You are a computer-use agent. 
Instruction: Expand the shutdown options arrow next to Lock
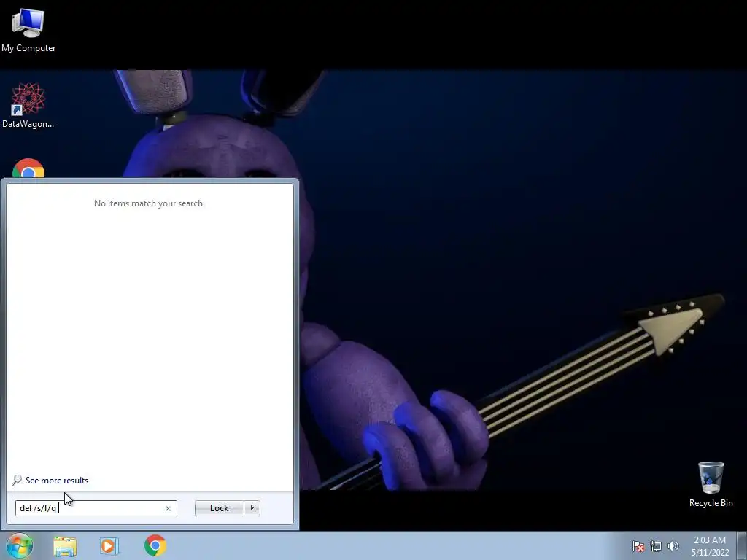(252, 508)
